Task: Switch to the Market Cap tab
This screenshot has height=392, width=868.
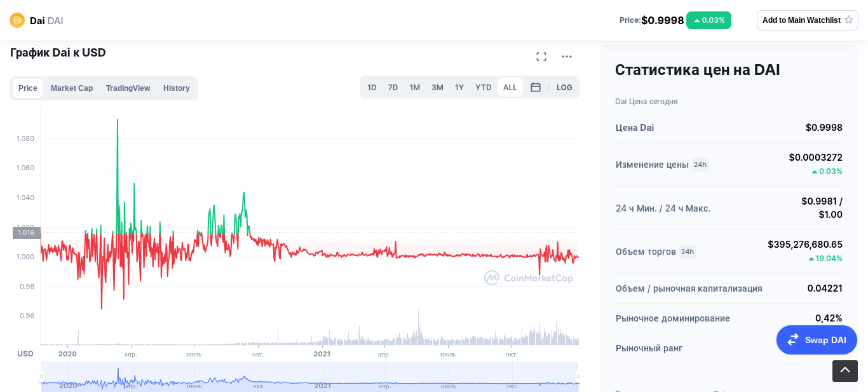Action: [72, 88]
